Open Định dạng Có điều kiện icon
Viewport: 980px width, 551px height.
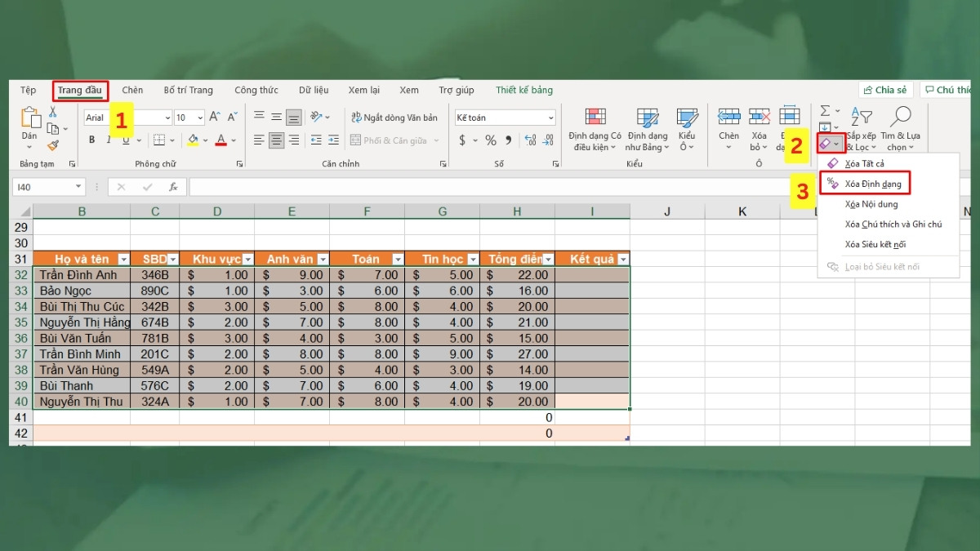coord(595,118)
